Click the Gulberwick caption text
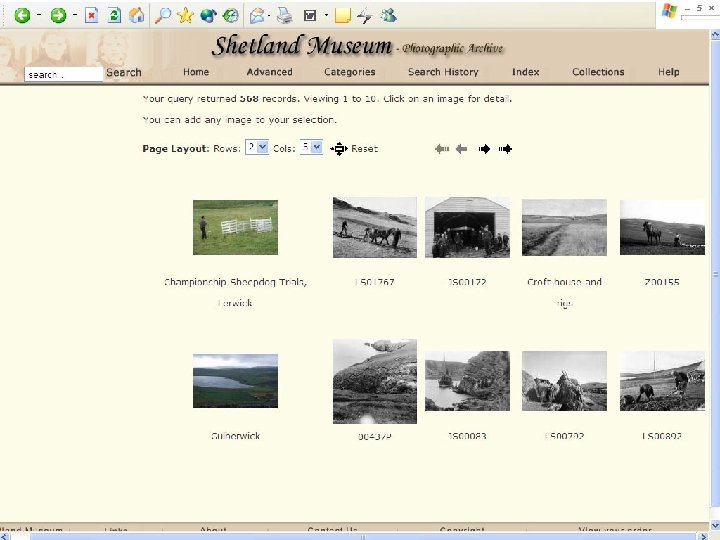Image resolution: width=720 pixels, height=540 pixels. coord(235,436)
